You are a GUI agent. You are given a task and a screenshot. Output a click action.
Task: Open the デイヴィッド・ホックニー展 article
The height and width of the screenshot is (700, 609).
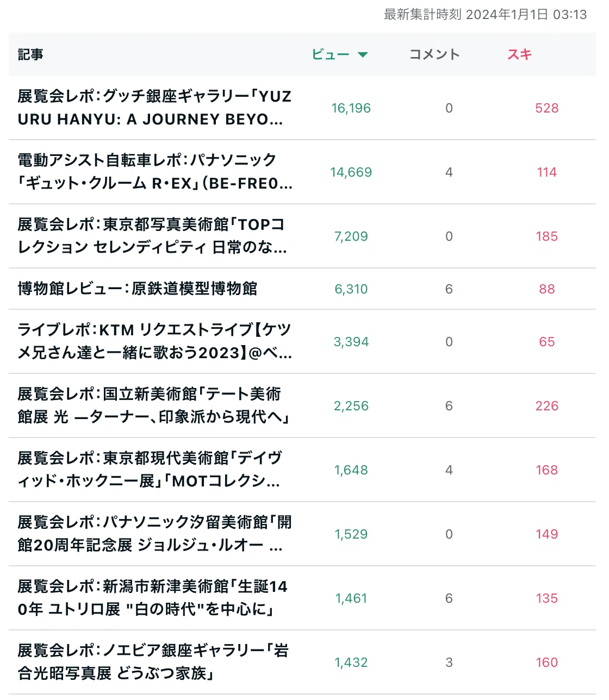tap(150, 470)
